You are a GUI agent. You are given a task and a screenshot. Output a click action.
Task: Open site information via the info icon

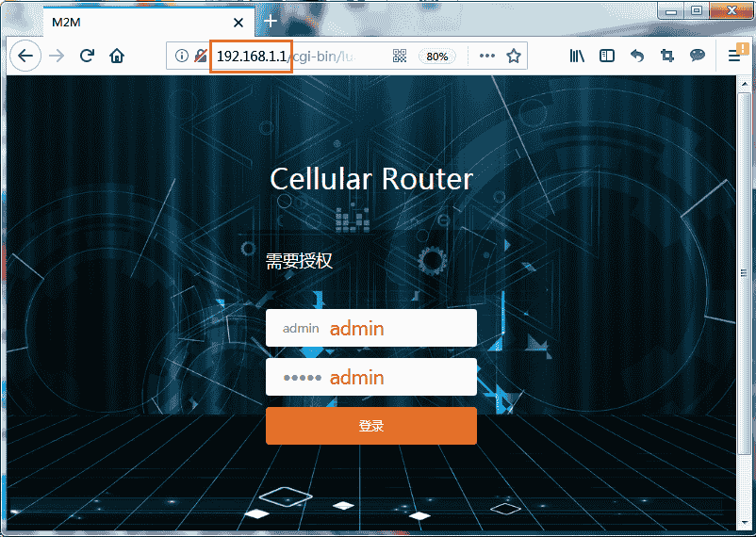point(182,56)
